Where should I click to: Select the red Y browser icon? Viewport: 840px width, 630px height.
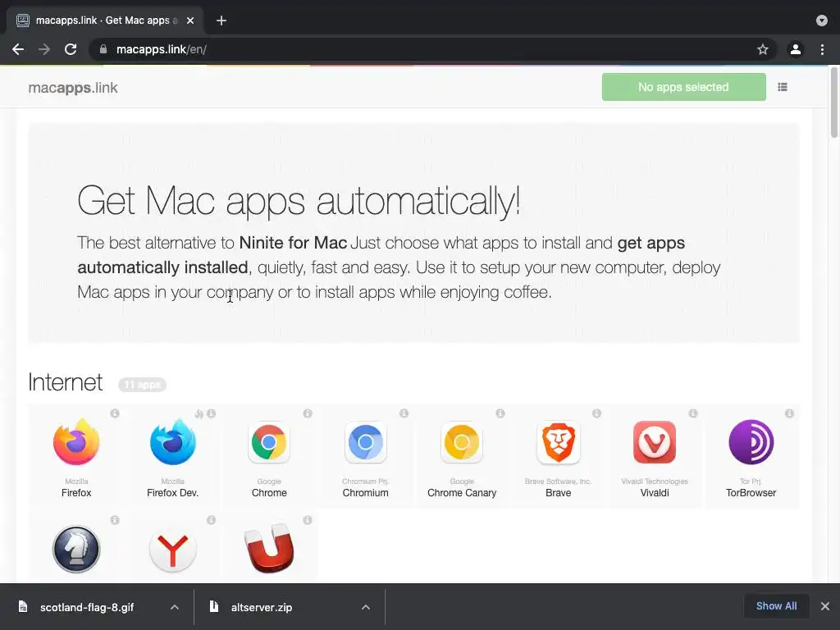click(x=172, y=549)
